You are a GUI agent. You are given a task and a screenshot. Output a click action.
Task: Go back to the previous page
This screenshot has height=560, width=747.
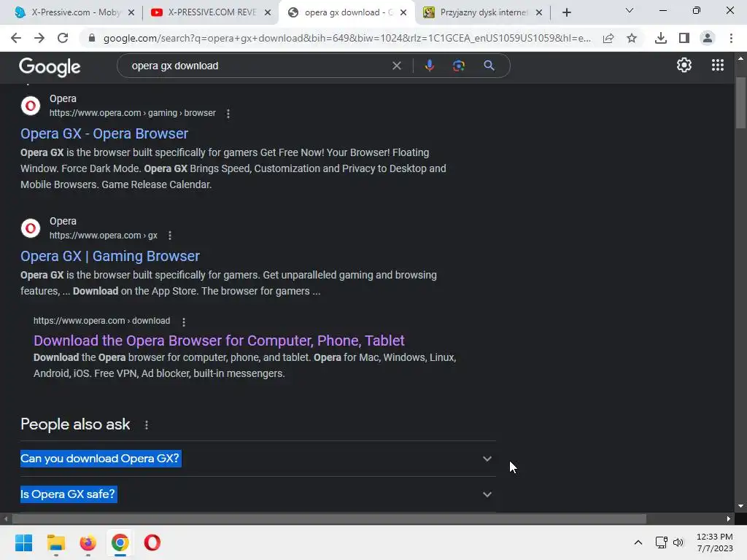point(16,38)
